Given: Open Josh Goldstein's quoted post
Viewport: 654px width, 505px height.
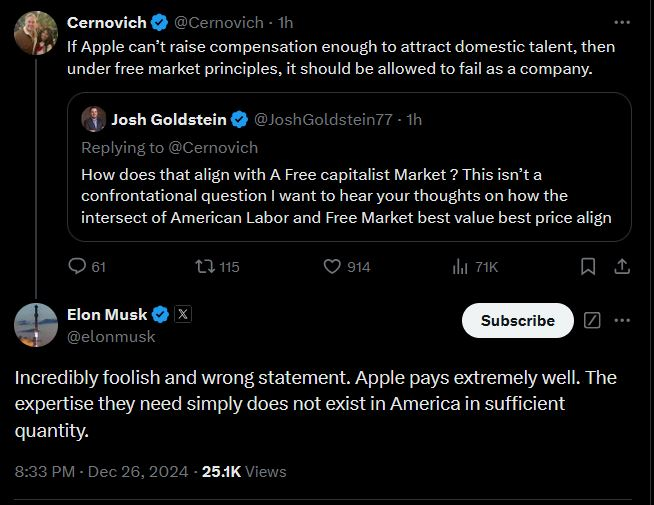Looking at the screenshot, I should (x=349, y=195).
